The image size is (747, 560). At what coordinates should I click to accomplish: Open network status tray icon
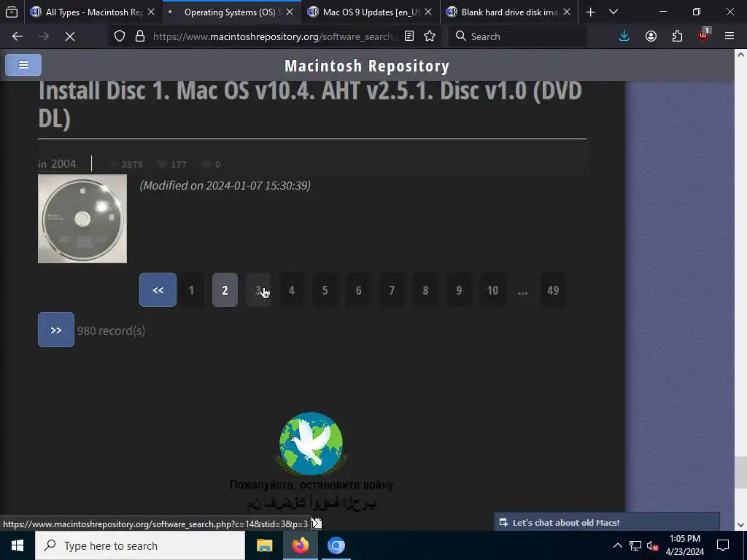pos(635,545)
